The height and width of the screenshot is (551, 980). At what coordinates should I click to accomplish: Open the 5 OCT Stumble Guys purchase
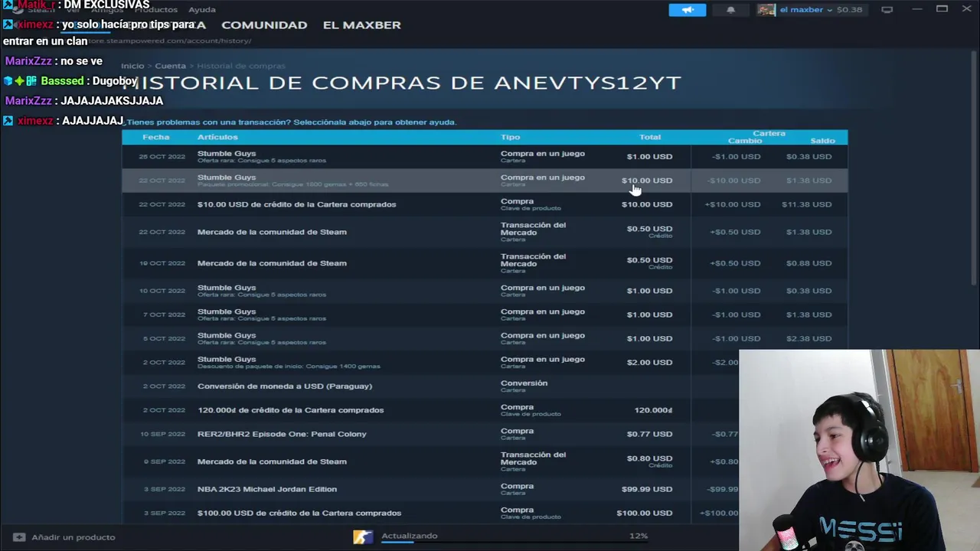485,338
